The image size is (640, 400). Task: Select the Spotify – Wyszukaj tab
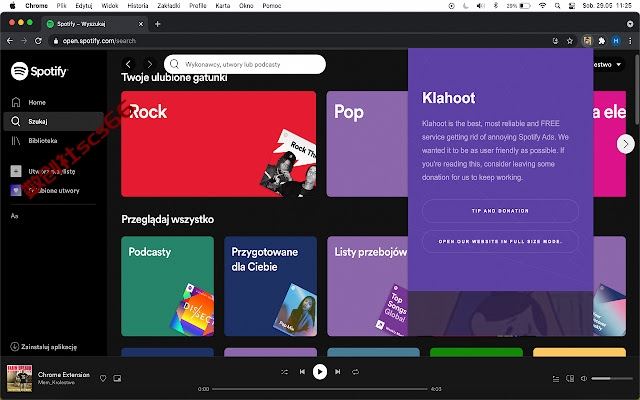[x=95, y=24]
